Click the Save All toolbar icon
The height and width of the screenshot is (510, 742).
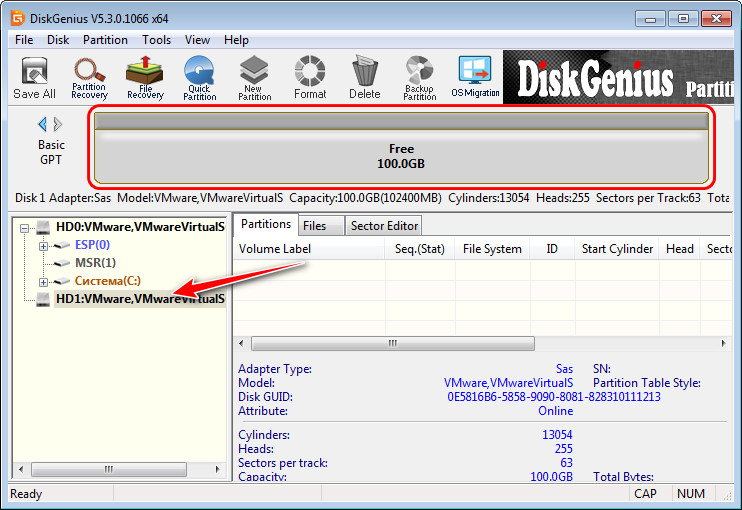pos(34,78)
